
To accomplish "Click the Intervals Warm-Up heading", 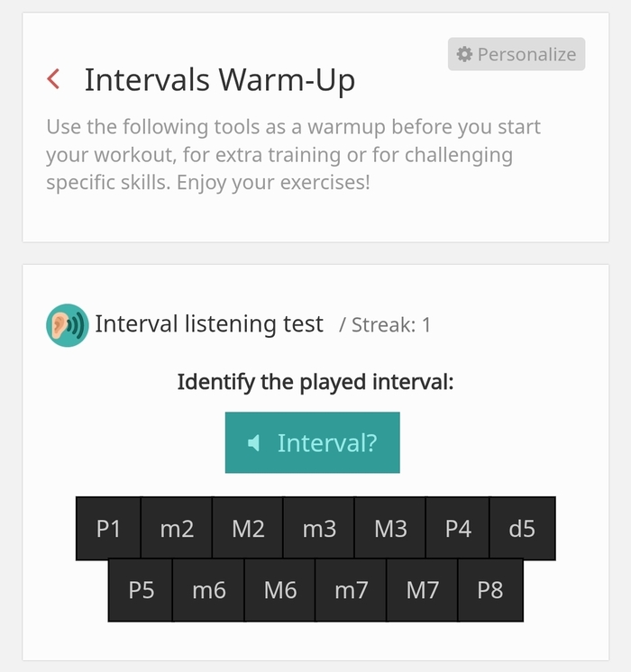I will point(219,79).
